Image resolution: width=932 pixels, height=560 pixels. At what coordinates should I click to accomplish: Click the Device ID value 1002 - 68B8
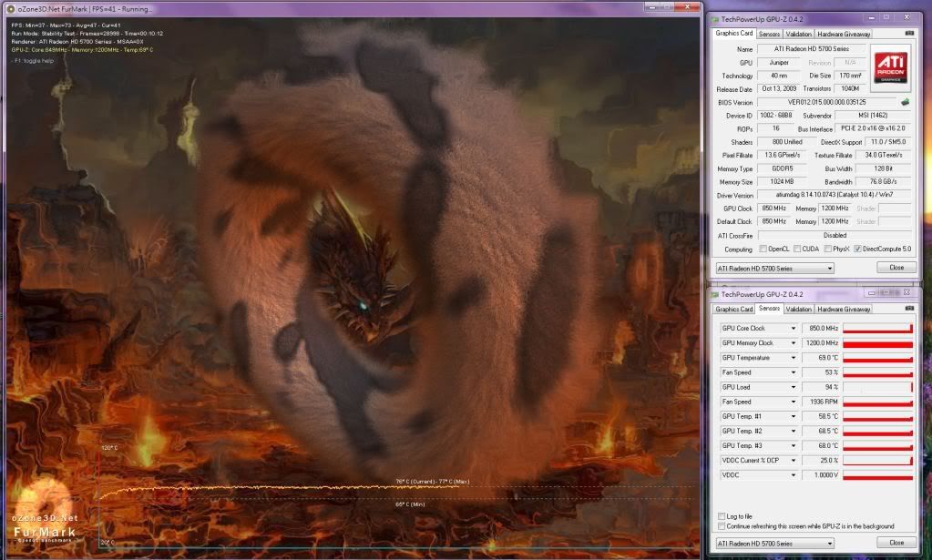pos(775,116)
